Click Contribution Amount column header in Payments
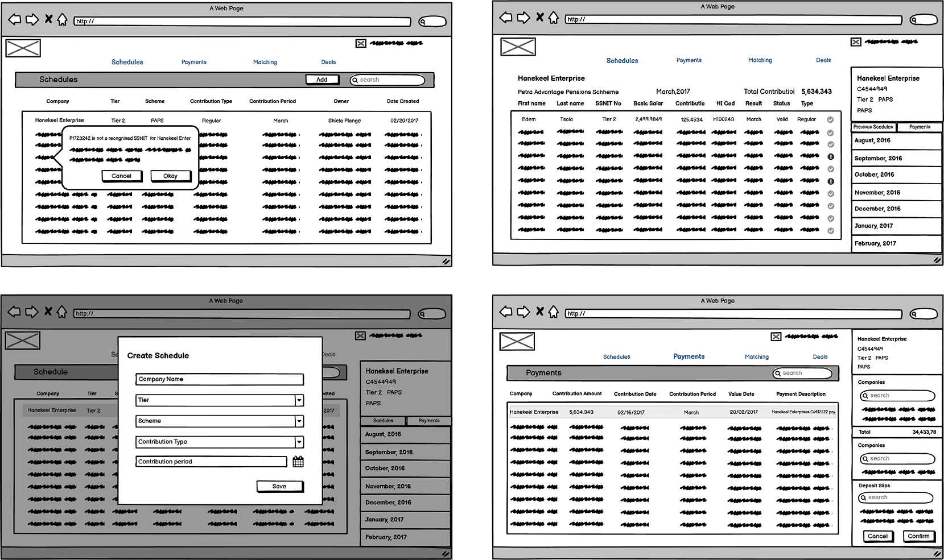The image size is (944, 560). [577, 393]
